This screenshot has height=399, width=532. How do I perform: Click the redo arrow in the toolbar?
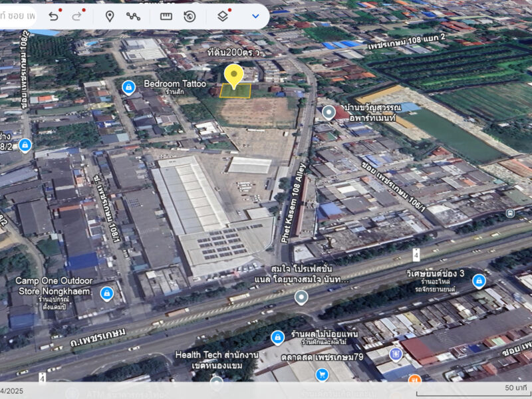tap(76, 16)
